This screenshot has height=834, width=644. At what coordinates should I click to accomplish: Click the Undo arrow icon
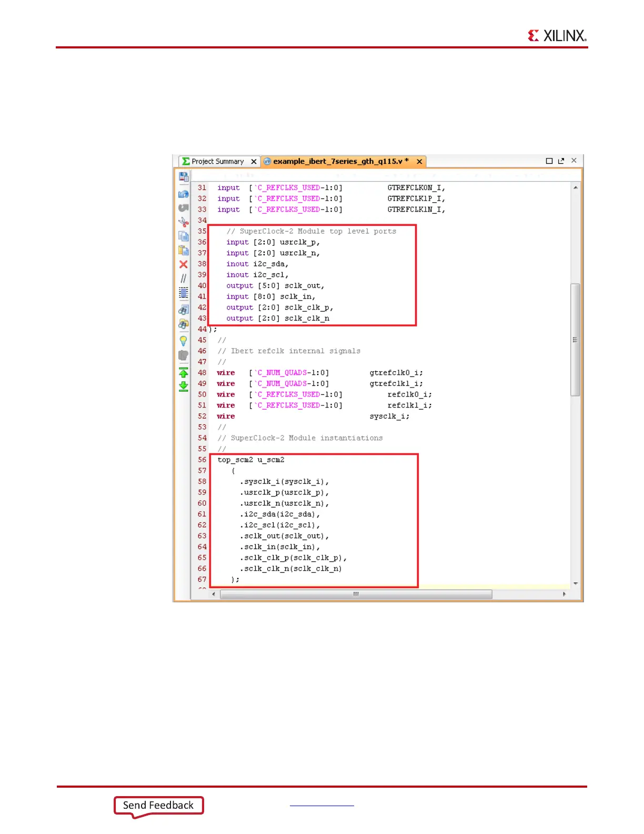click(x=183, y=194)
